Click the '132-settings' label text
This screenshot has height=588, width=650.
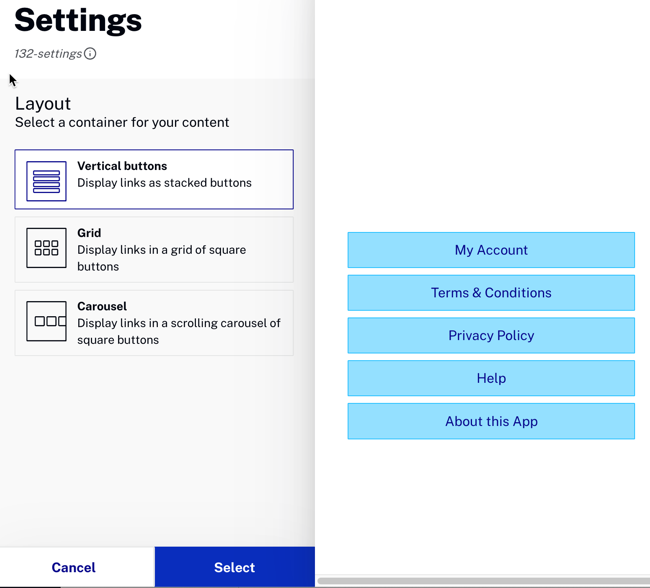tap(48, 54)
